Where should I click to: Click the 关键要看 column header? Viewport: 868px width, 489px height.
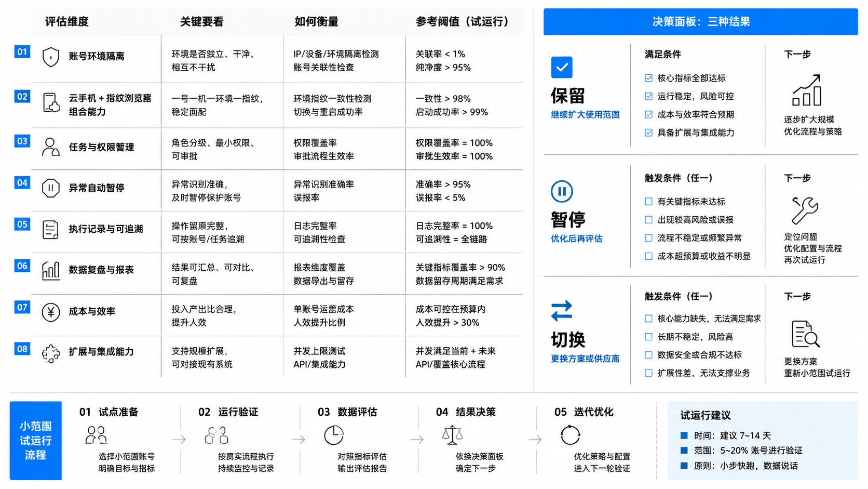point(202,22)
